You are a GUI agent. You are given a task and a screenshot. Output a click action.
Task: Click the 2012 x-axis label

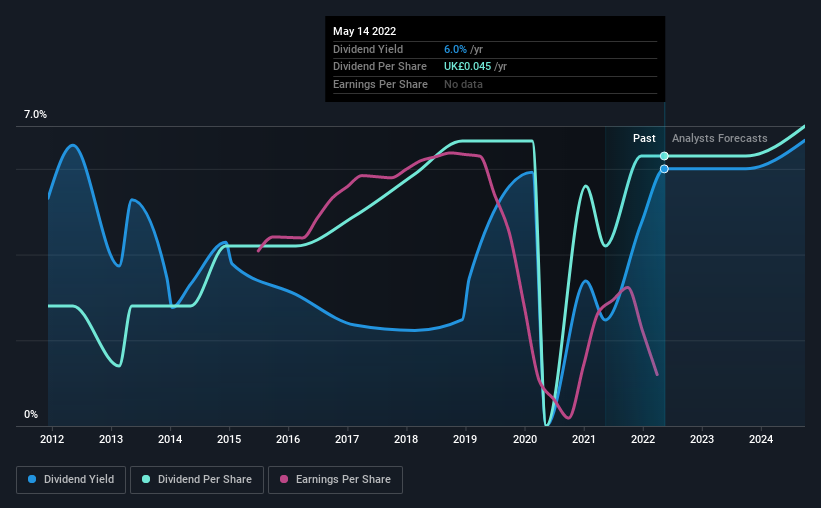52,439
